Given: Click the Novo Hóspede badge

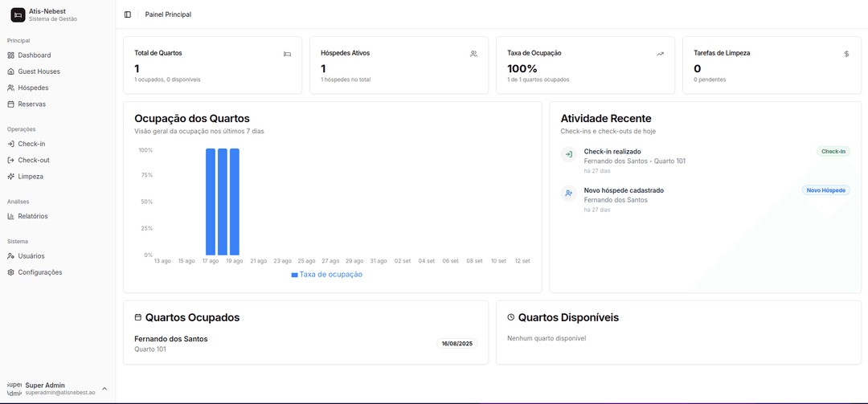Looking at the screenshot, I should point(825,190).
